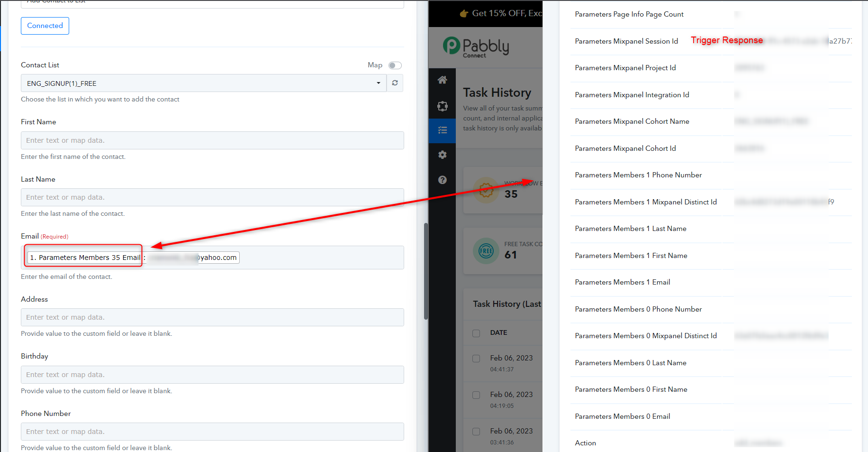Click the Pabbly Connect logo
868x452 pixels.
pos(476,47)
